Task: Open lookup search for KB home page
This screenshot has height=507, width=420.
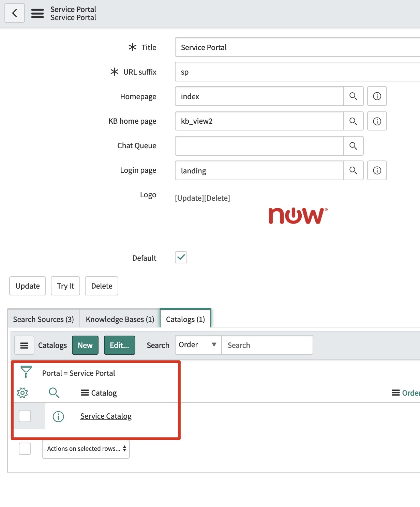Action: coord(353,121)
